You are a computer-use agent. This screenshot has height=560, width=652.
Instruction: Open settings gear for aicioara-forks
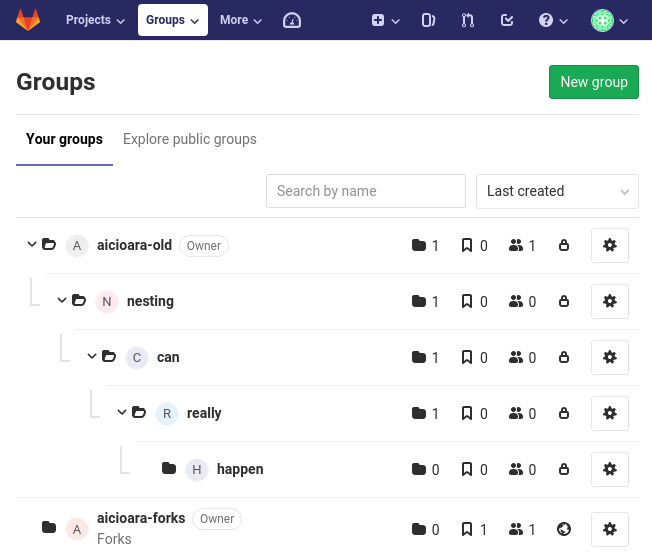click(x=610, y=529)
